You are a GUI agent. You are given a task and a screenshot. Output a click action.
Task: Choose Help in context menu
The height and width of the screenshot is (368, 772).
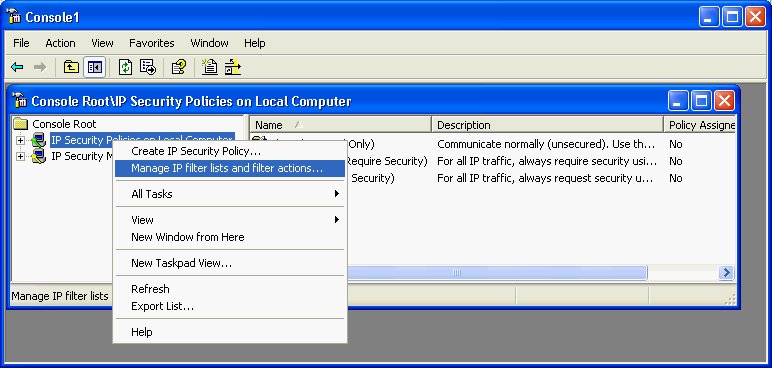click(x=230, y=332)
